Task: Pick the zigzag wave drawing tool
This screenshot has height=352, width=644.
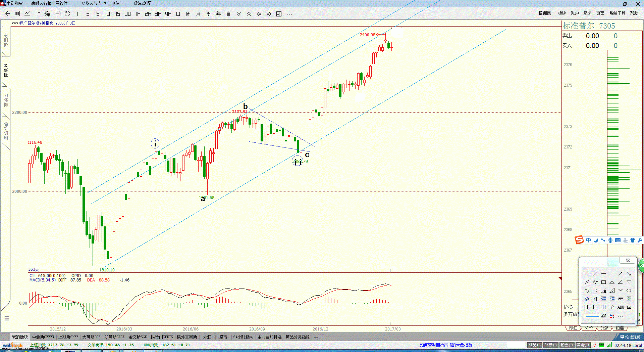Action: 595,282
